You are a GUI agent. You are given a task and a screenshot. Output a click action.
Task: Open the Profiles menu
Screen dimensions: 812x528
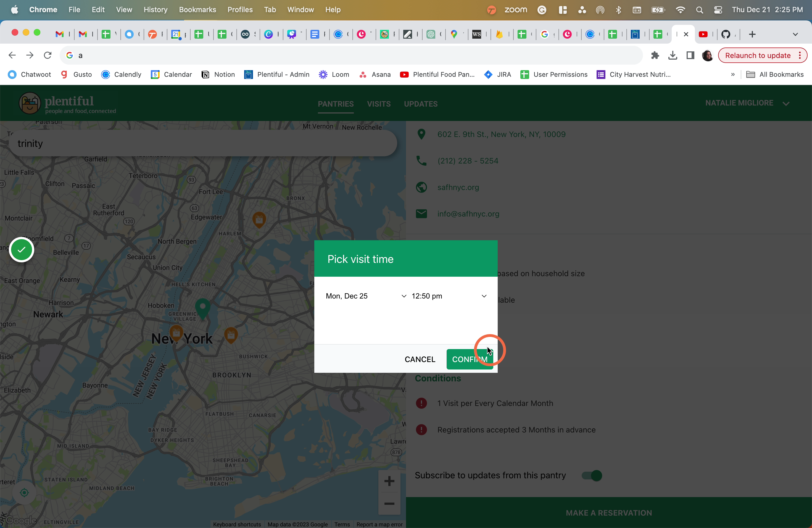pyautogui.click(x=240, y=10)
